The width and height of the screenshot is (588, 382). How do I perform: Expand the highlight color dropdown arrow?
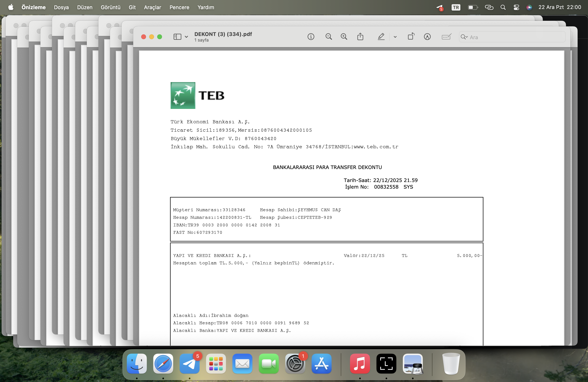click(x=395, y=37)
